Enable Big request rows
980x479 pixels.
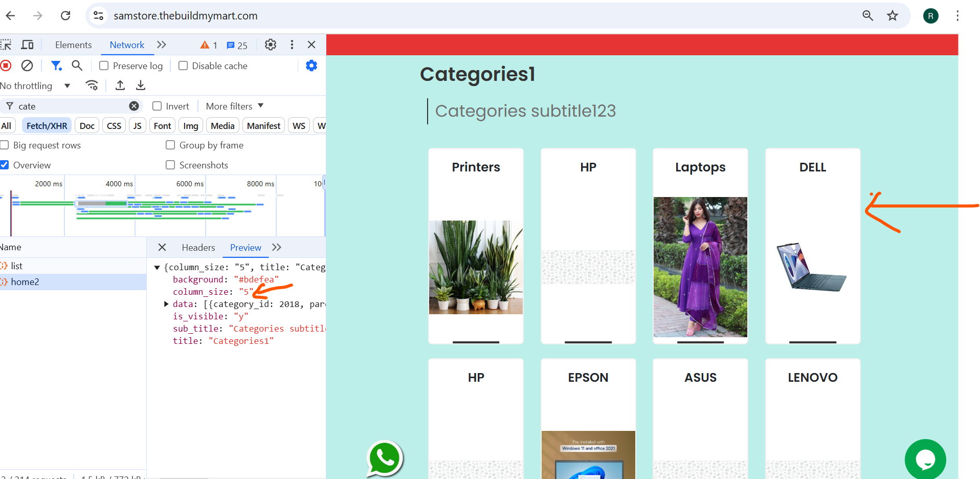pyautogui.click(x=5, y=145)
